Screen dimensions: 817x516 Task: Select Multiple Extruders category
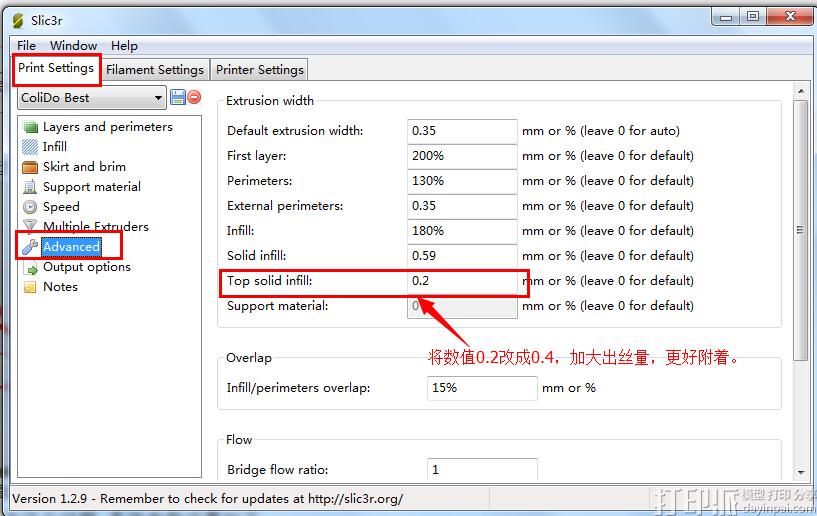[96, 227]
